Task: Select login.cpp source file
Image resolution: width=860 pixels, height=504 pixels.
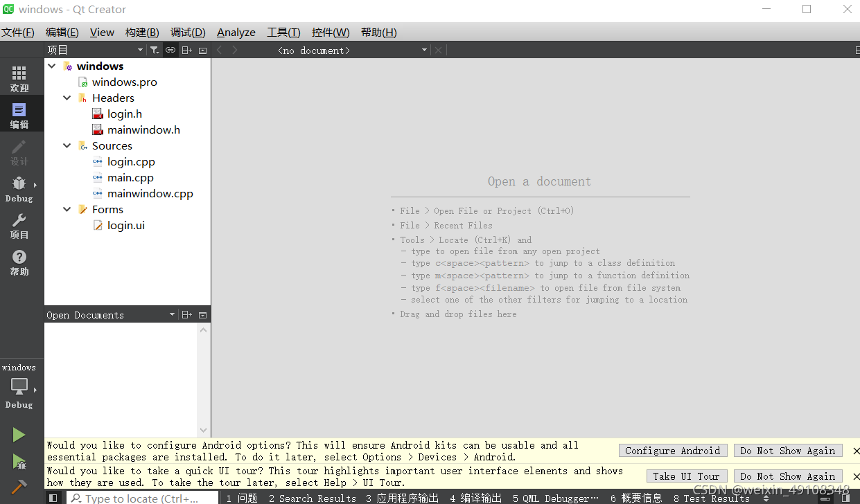Action: pos(131,161)
